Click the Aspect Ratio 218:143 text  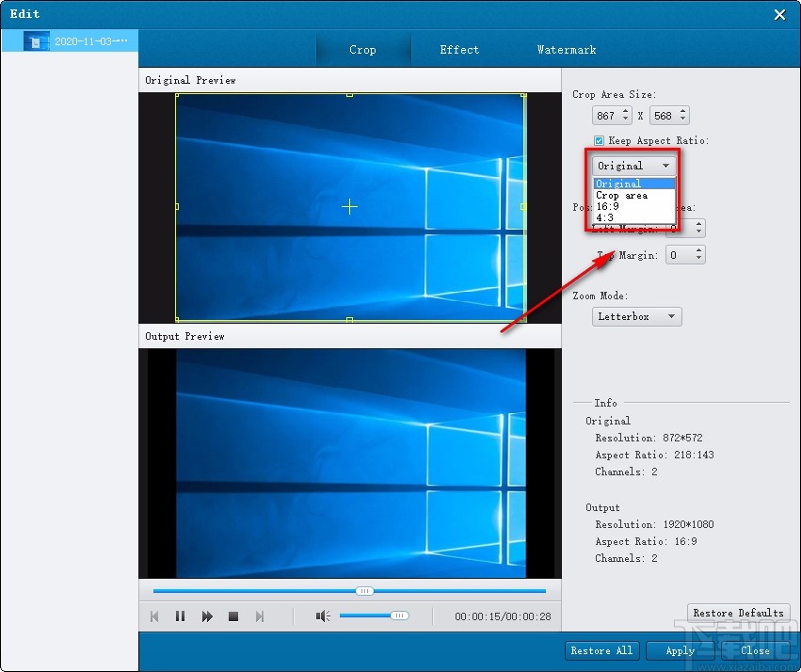coord(654,455)
